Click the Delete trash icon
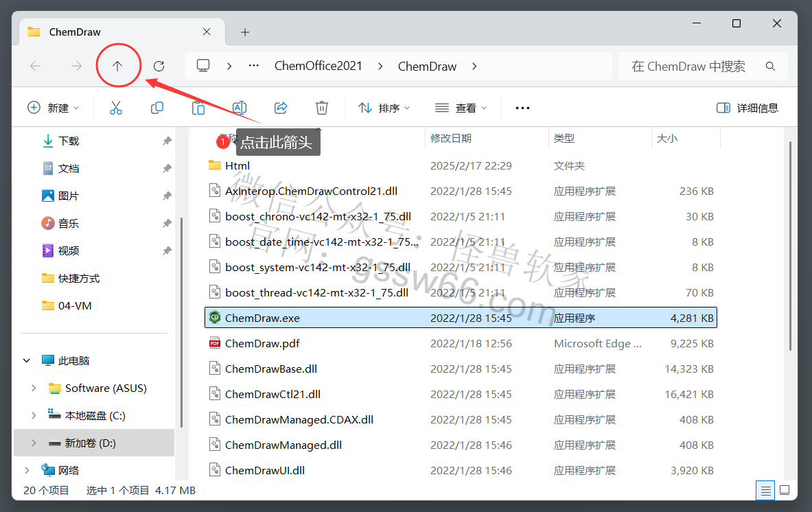Screen dimensions: 812x512 pyautogui.click(x=322, y=108)
